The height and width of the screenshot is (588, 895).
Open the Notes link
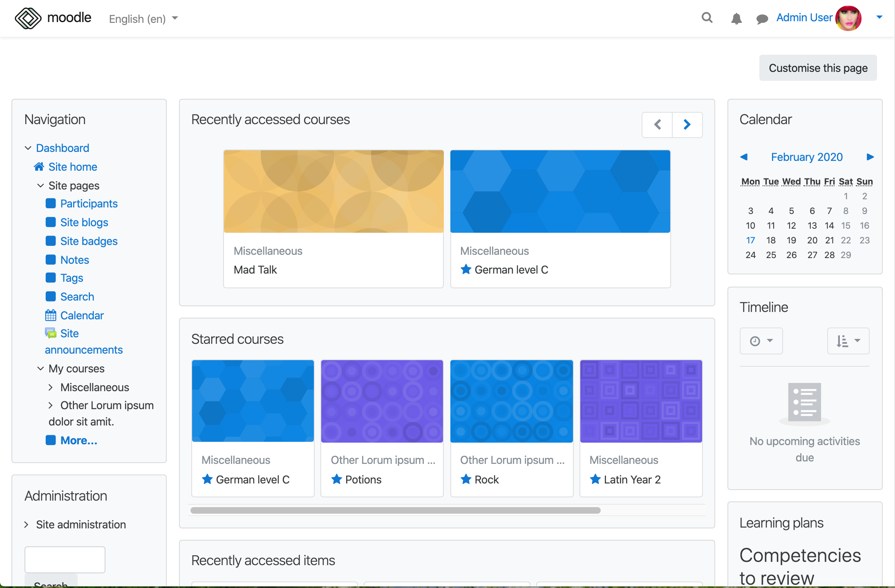click(75, 260)
